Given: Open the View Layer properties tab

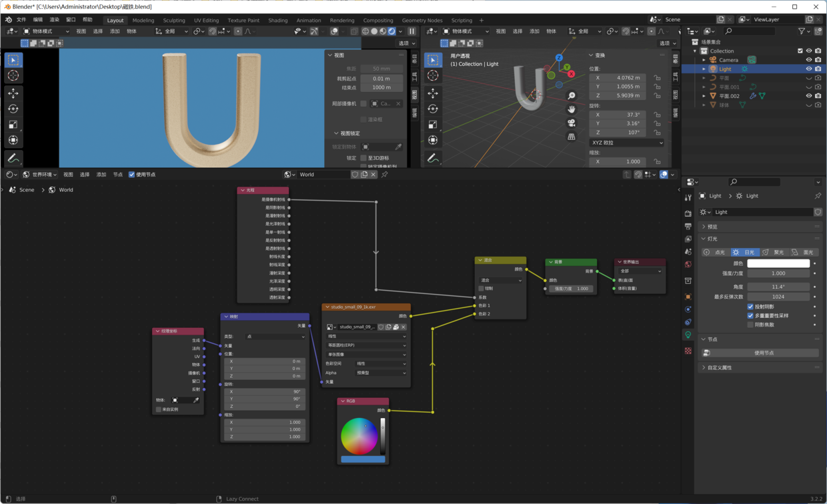Looking at the screenshot, I should coord(688,239).
